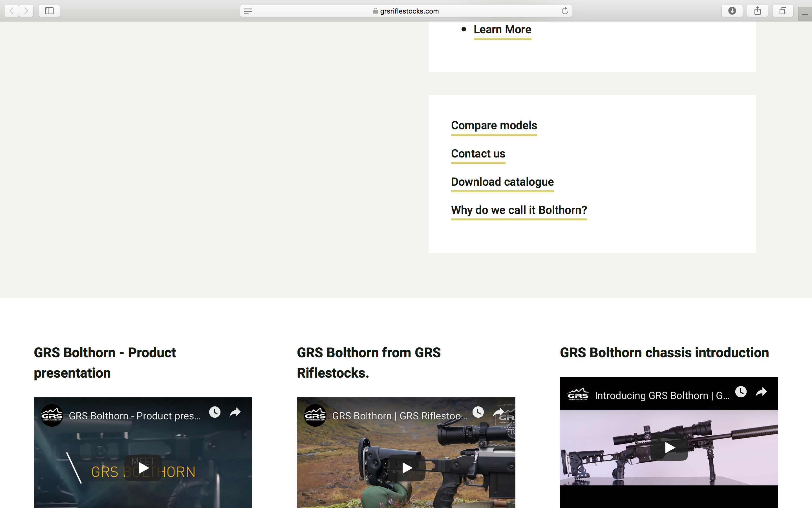Screen dimensions: 812x508
Task: Play the GRS Bolthorn Product presentation video
Action: (143, 468)
